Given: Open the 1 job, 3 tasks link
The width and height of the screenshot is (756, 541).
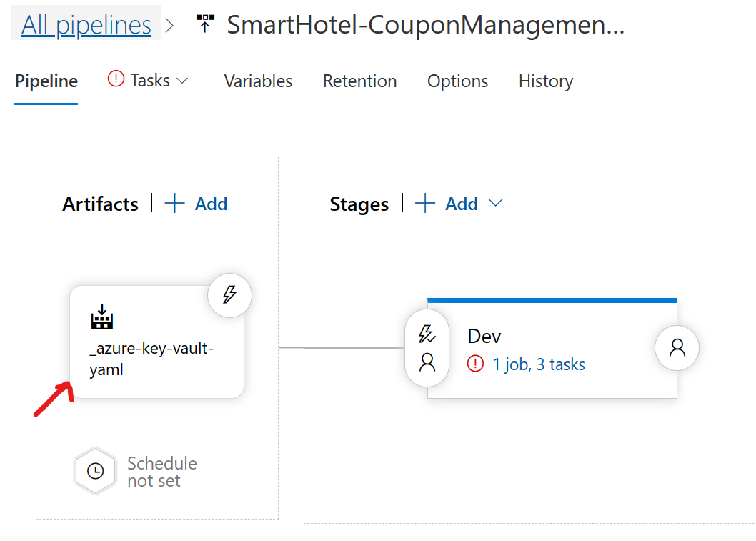Looking at the screenshot, I should pos(539,364).
